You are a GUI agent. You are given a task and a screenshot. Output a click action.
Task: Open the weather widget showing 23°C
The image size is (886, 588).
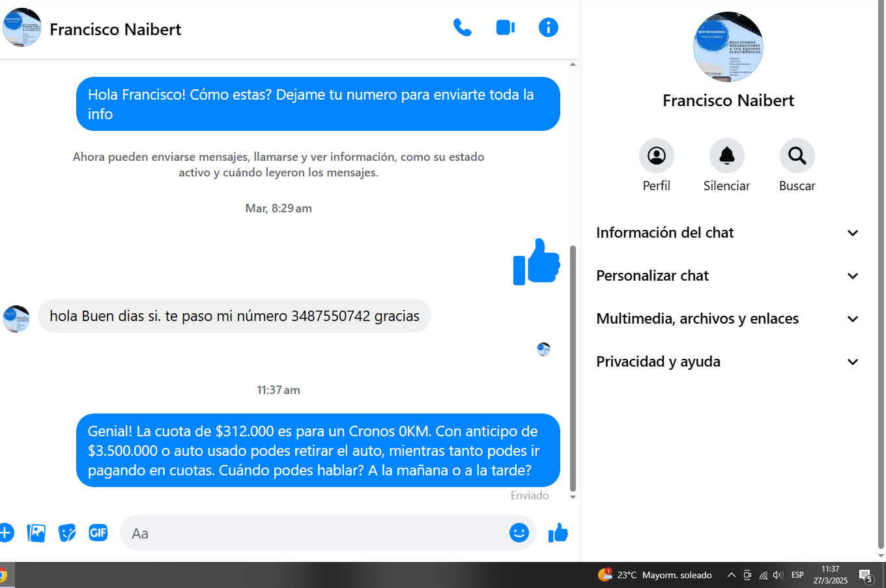(655, 575)
